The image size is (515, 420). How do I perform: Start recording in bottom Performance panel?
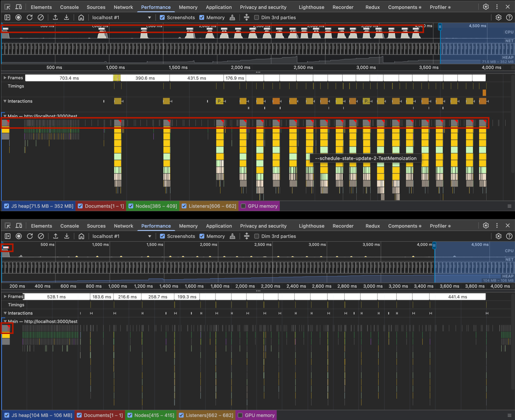19,236
